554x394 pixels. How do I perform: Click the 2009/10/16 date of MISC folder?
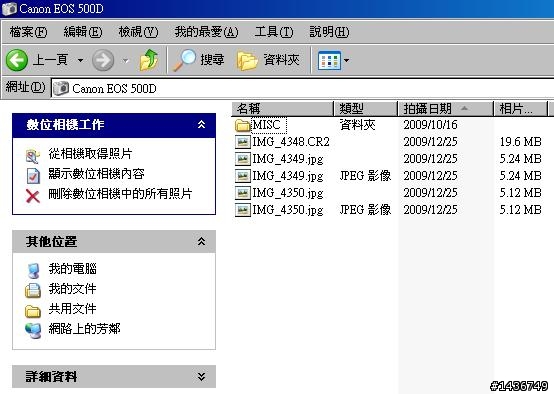pos(430,125)
